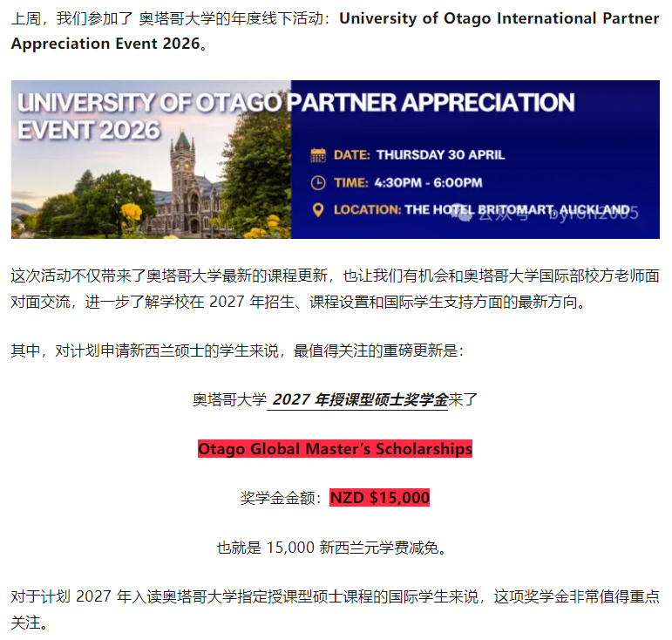Click underlined text '2027 年授课型硕士奖学金'
The height and width of the screenshot is (640, 672).
pyautogui.click(x=360, y=399)
